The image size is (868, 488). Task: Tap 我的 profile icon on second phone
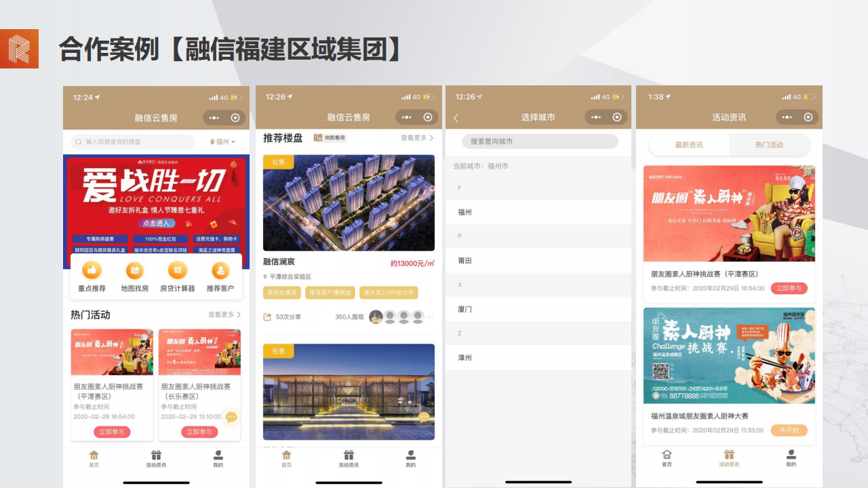click(411, 455)
